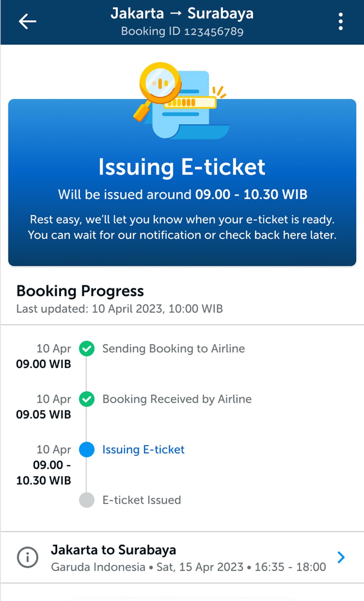Select the Booking Received by Airline step

177,399
